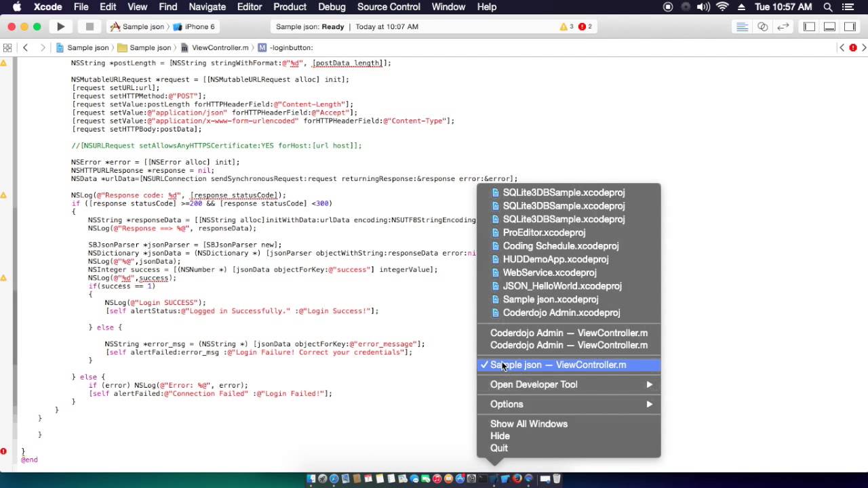
Task: Open Sample json project breadcrumb
Action: tap(82, 47)
